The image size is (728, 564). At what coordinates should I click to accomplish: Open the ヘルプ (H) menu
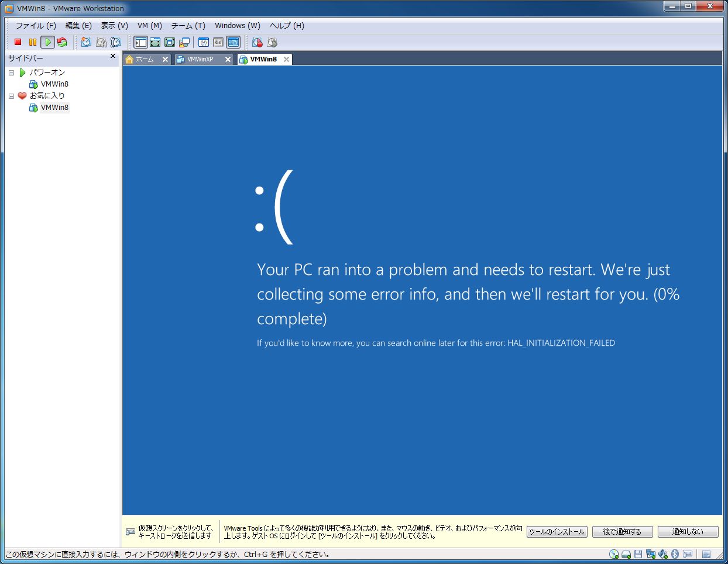tap(287, 26)
